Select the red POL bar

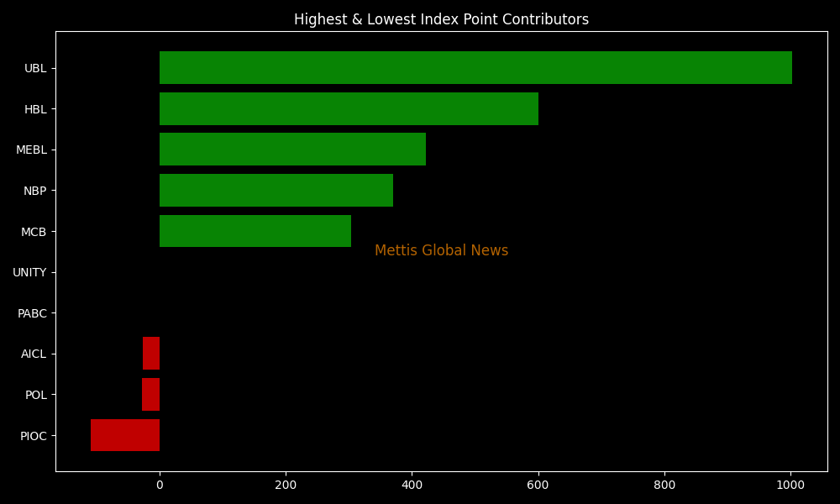click(150, 395)
